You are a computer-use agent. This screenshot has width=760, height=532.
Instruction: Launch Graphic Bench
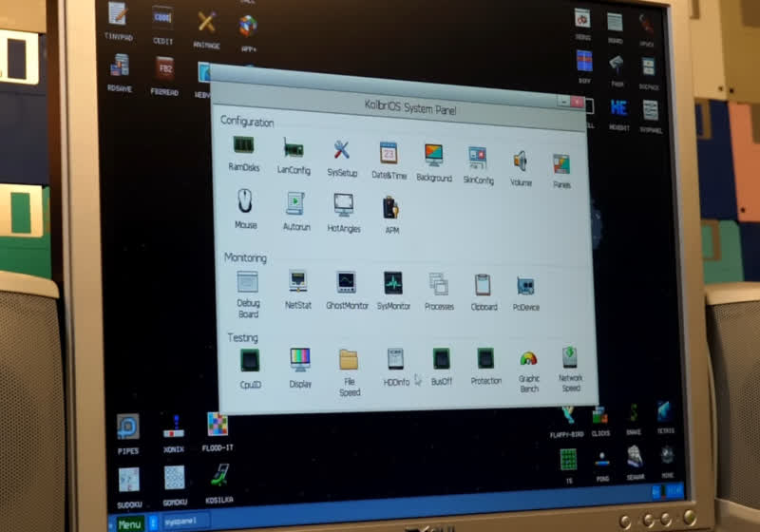[528, 371]
